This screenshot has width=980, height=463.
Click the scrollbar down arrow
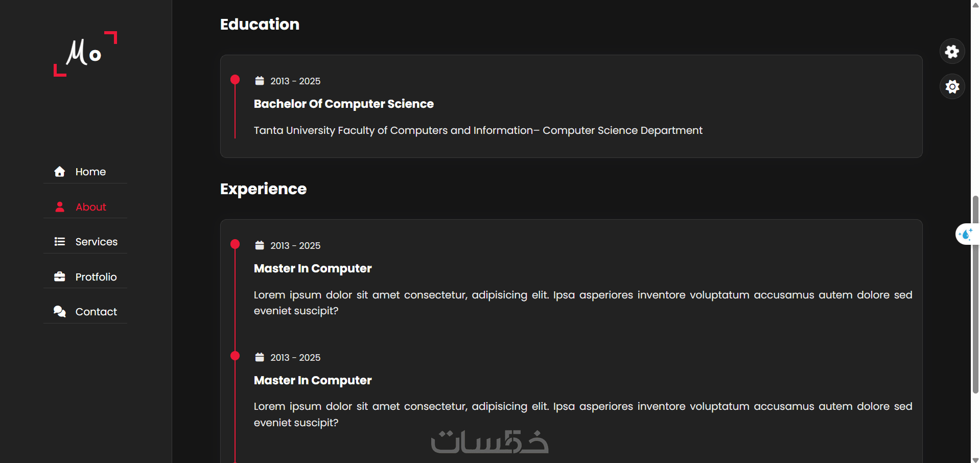975,459
